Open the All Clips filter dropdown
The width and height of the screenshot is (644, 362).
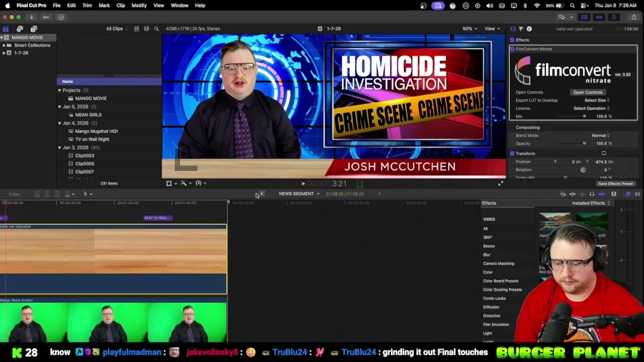tap(117, 29)
